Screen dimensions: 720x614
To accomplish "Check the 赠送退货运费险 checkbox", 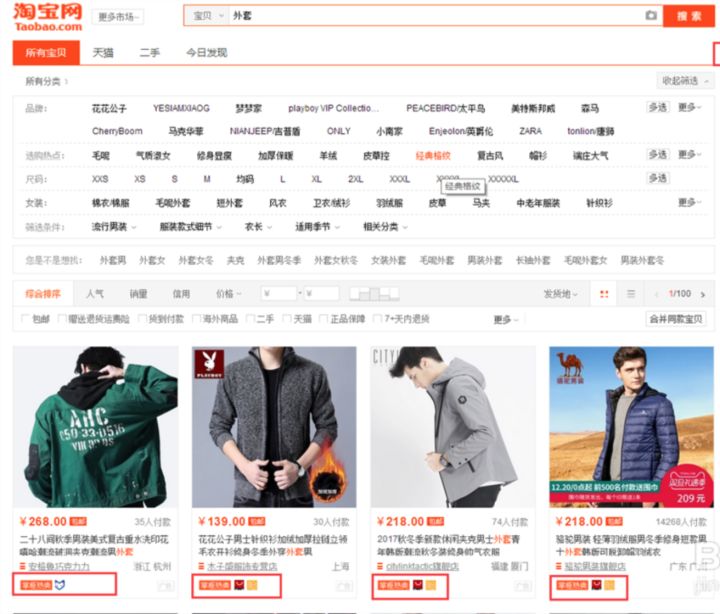I will (x=62, y=319).
